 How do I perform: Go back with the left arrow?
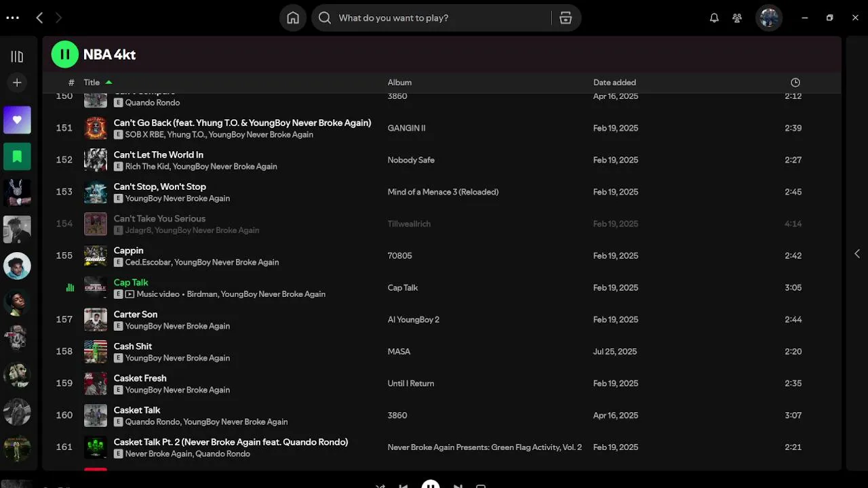click(x=39, y=18)
